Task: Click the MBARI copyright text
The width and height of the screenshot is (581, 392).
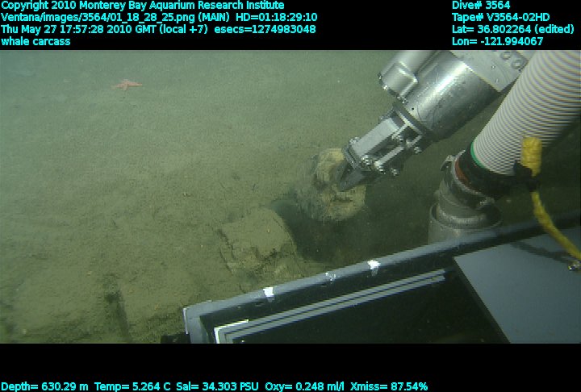Action: pyautogui.click(x=143, y=6)
